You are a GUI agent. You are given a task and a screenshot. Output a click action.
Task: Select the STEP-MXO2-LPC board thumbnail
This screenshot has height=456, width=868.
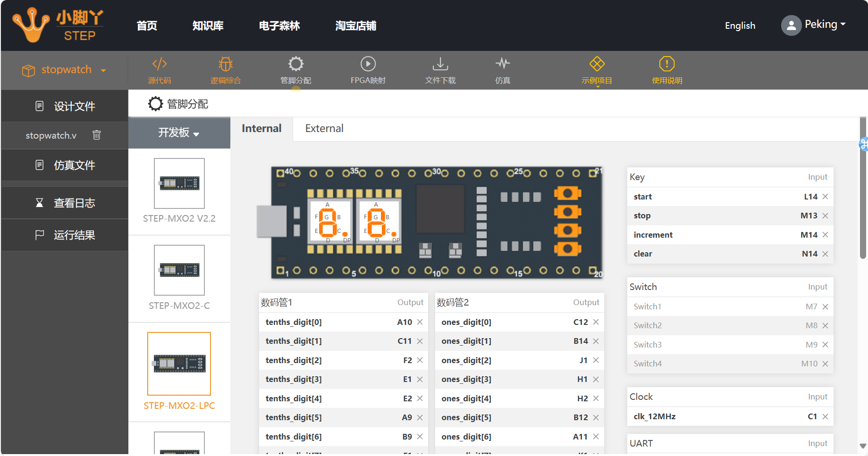pos(179,364)
